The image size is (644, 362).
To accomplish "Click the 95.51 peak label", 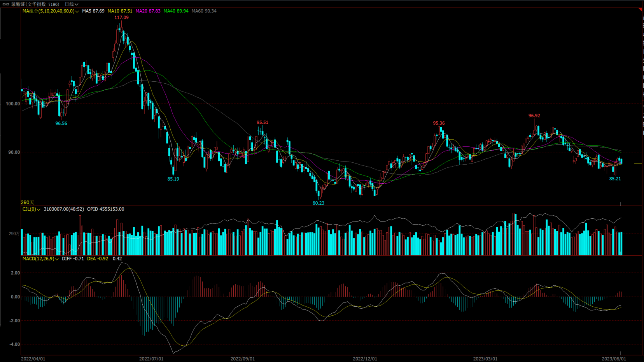I will [262, 122].
